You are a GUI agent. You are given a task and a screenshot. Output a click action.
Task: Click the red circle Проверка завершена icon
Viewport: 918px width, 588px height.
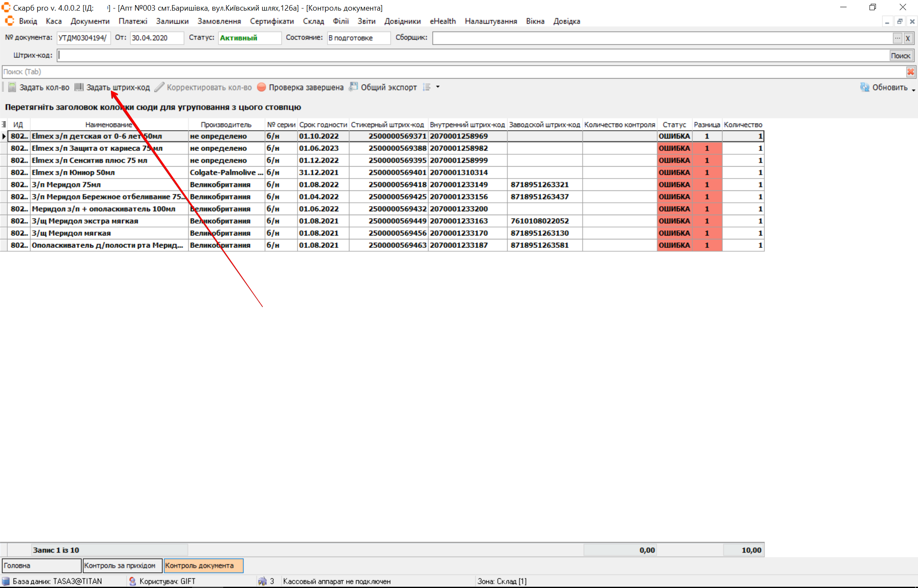[x=261, y=87]
